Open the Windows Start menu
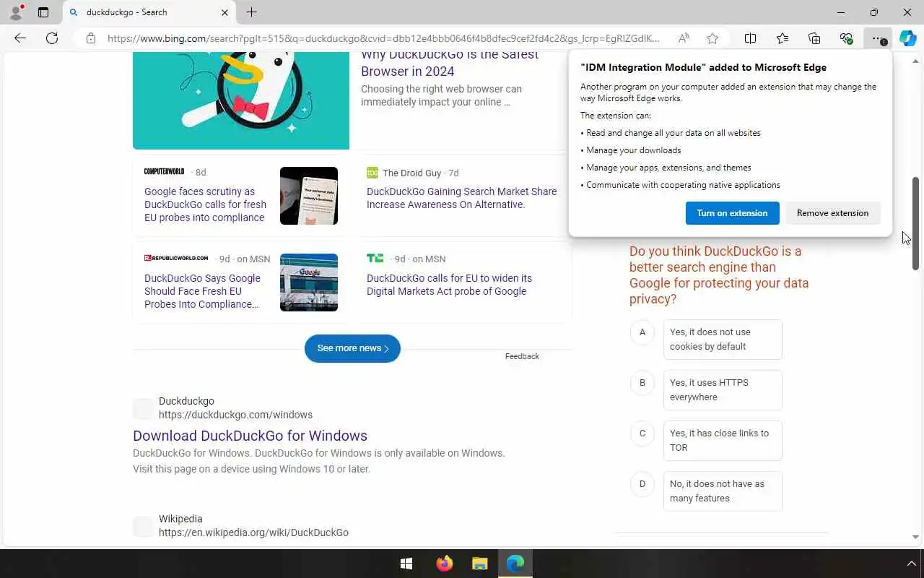Screen dimensions: 924x578 pyautogui.click(x=406, y=564)
